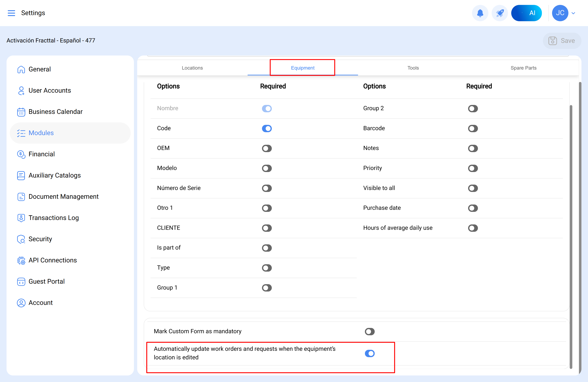Open Business Calendar via its calendar icon
The width and height of the screenshot is (588, 382).
coord(21,112)
